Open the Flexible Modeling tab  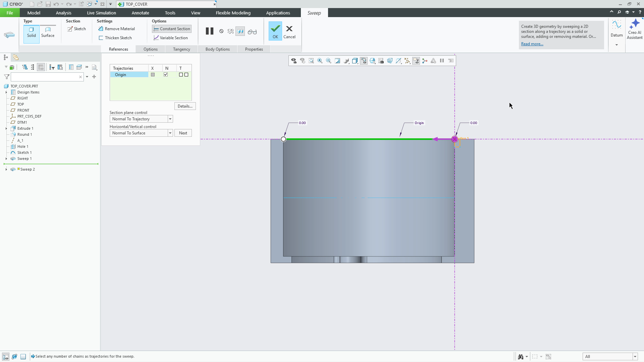233,13
